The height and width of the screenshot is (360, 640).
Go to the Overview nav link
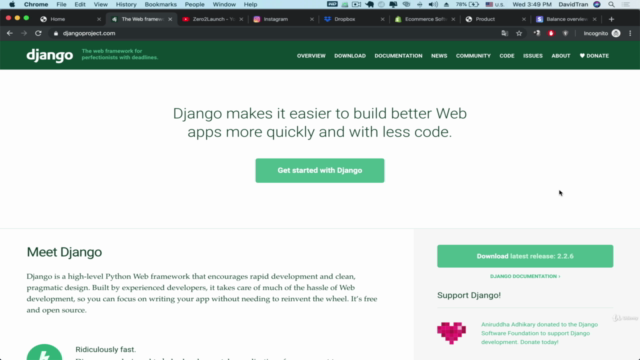point(311,56)
